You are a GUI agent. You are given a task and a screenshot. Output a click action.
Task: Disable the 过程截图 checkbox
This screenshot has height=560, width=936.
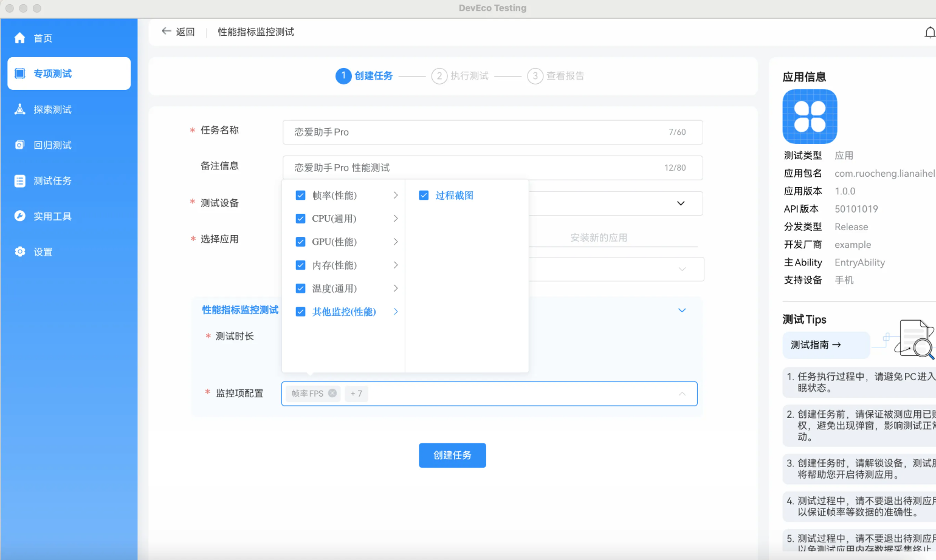(x=423, y=195)
